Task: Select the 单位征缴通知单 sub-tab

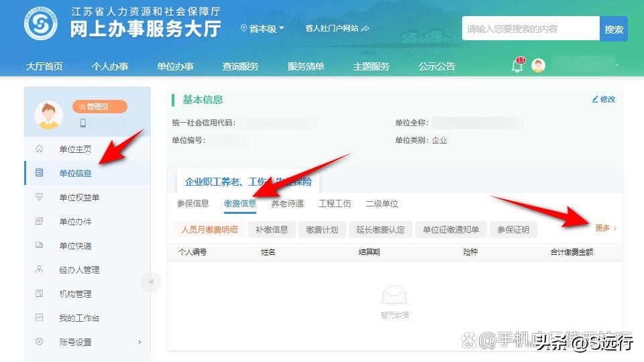Action: tap(451, 229)
